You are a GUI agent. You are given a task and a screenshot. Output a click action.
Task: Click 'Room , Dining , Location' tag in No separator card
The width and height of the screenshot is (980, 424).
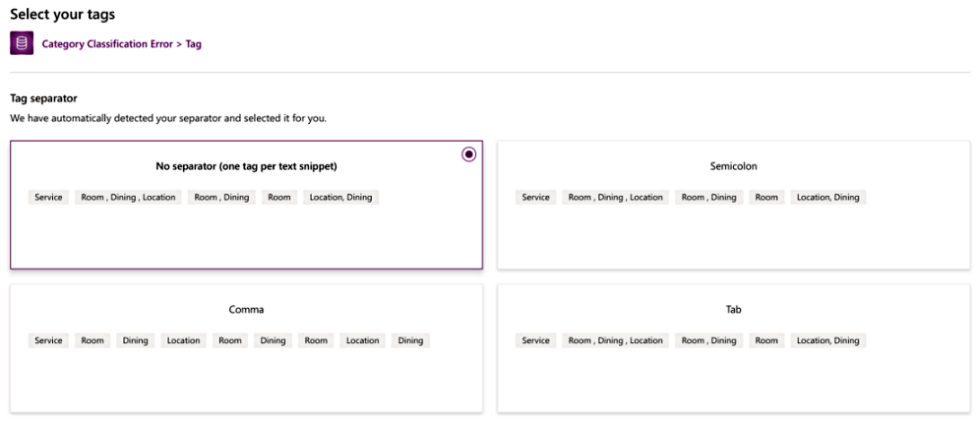(129, 198)
